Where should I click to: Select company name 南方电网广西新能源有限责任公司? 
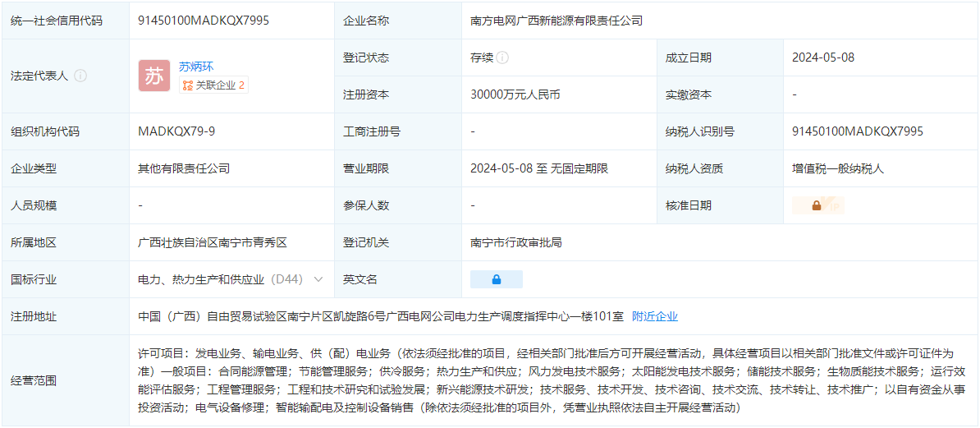pyautogui.click(x=556, y=21)
